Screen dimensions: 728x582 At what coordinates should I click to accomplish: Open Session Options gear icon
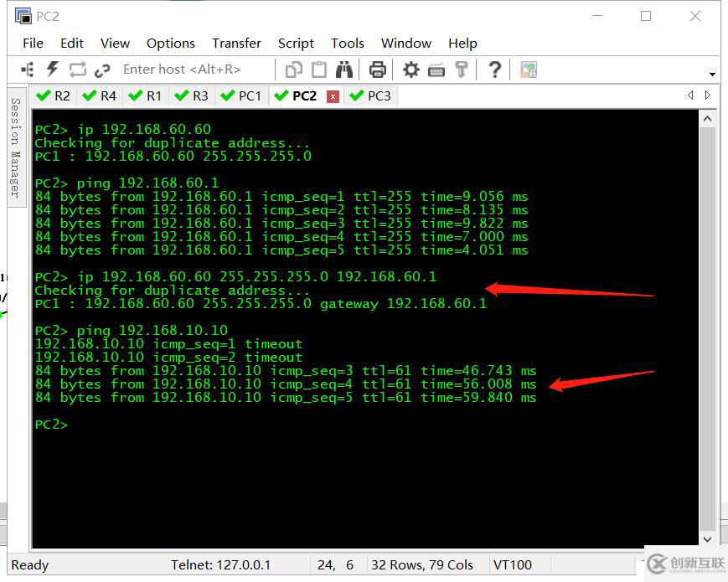tap(410, 70)
